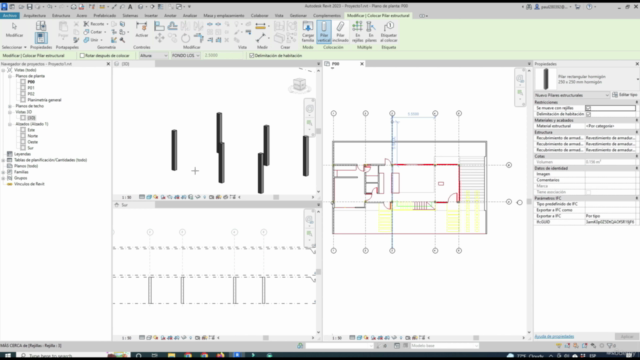
Task: Open the Modelo base status bar dropdown
Action: pos(444,346)
